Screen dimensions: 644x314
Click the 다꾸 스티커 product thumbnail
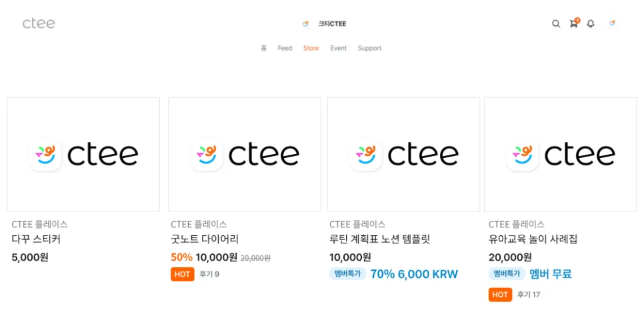pos(83,155)
